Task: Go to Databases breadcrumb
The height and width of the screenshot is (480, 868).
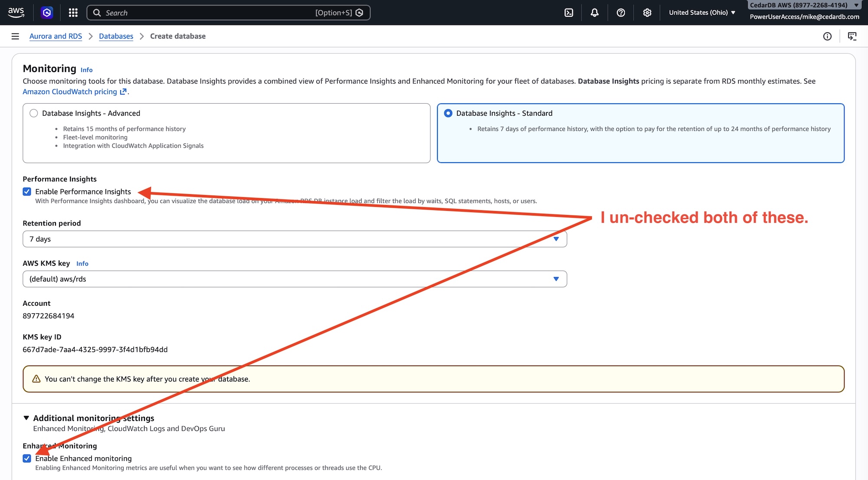Action: tap(116, 36)
